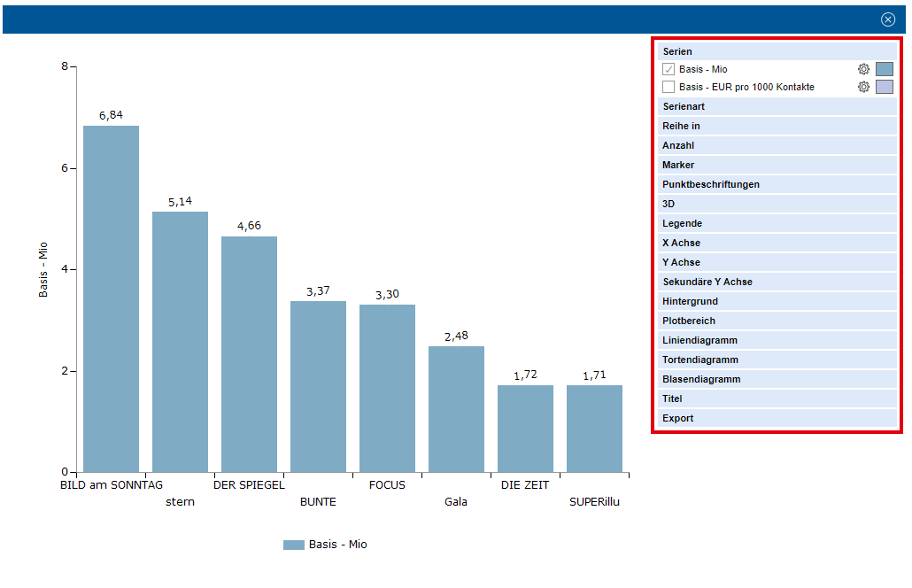Enable the Basis - EUR pro 1000 Kontakte checkbox
Image resolution: width=912 pixels, height=588 pixels.
669,87
